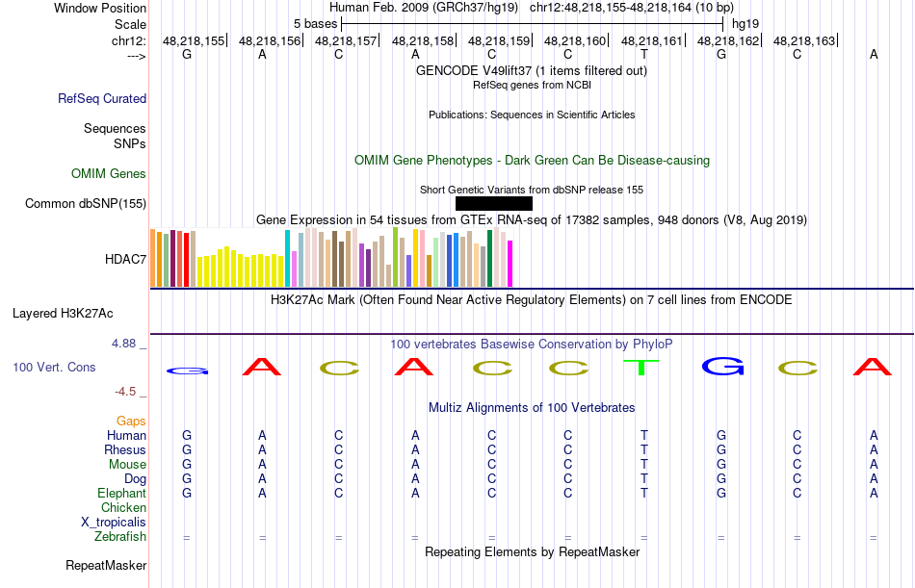This screenshot has height=588, width=915.
Task: Click the -4.5 PhyloP lower scale value
Action: pos(125,392)
